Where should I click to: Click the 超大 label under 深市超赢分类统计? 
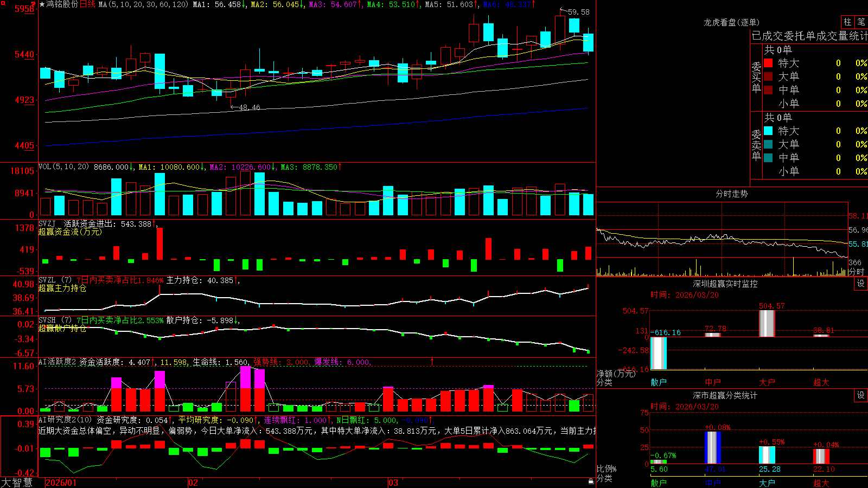point(821,483)
